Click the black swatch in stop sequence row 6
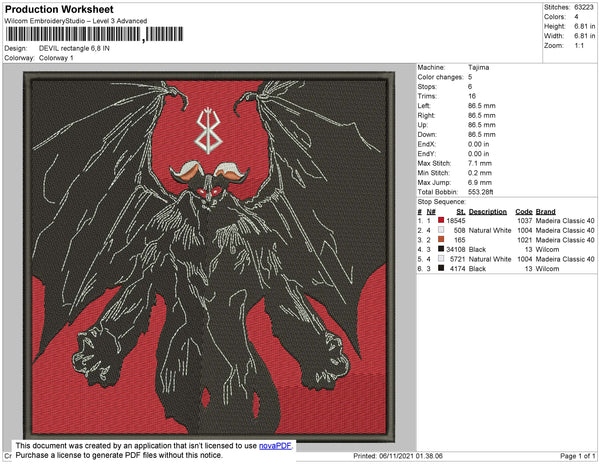The width and height of the screenshot is (600, 464). (441, 268)
